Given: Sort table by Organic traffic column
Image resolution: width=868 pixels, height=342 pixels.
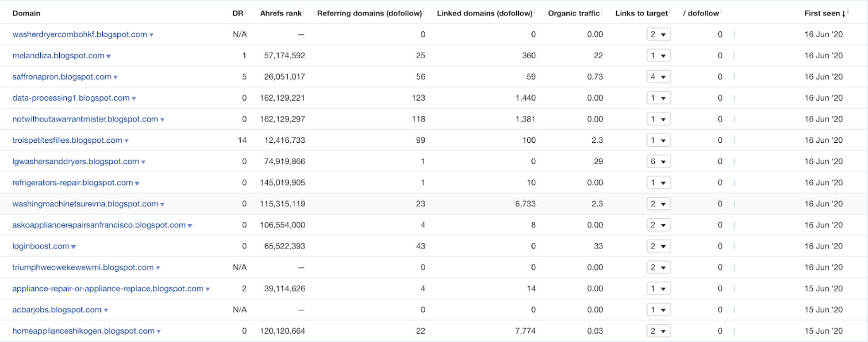Looking at the screenshot, I should pyautogui.click(x=573, y=13).
